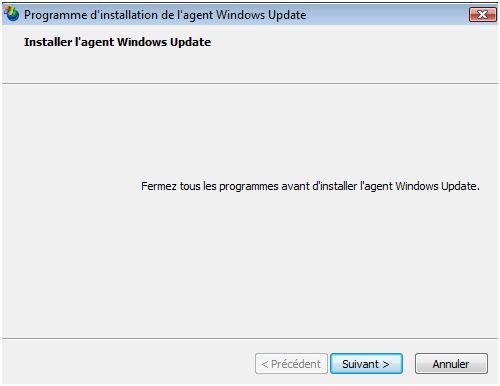Click the separator line above the buttons
Screen dimensions: 500x386
click(x=250, y=339)
